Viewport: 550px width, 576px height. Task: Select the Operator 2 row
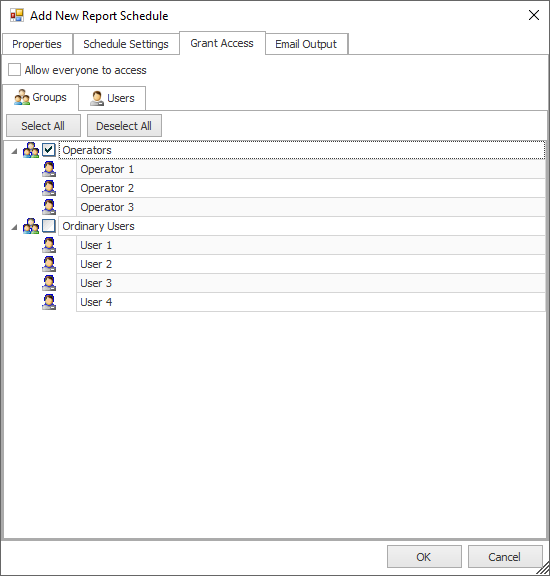coord(311,188)
